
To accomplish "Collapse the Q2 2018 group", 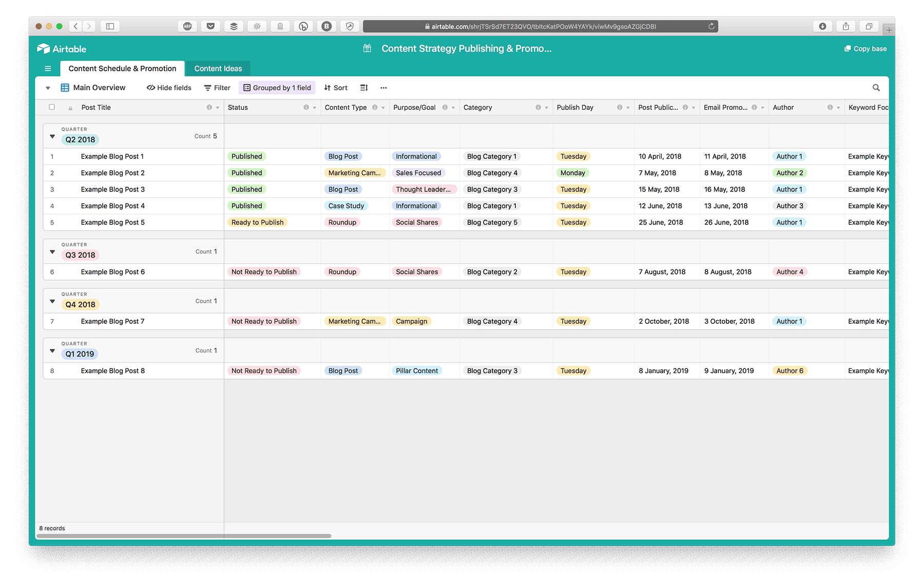I will 52,136.
